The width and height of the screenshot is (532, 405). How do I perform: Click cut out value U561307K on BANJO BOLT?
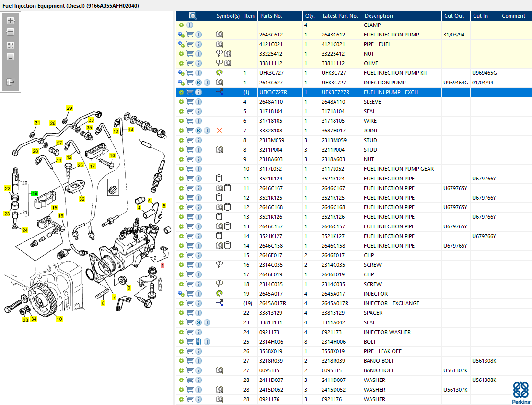tap(455, 370)
